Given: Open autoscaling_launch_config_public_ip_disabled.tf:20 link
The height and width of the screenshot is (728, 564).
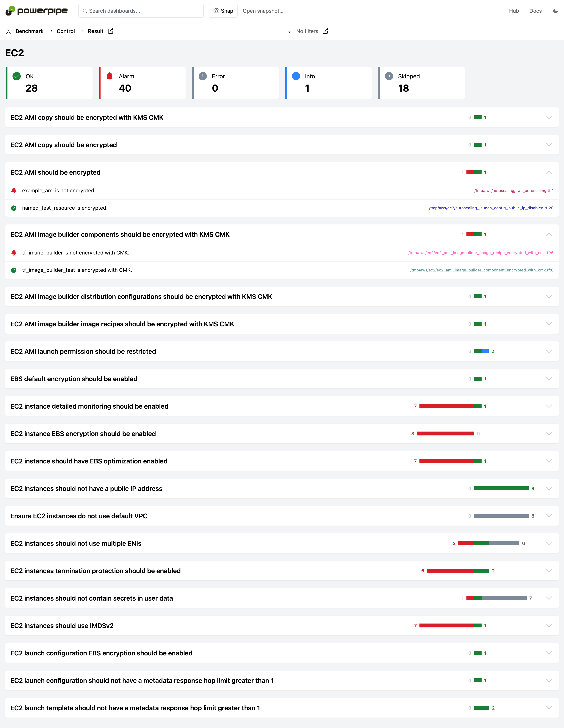Looking at the screenshot, I should click(491, 208).
